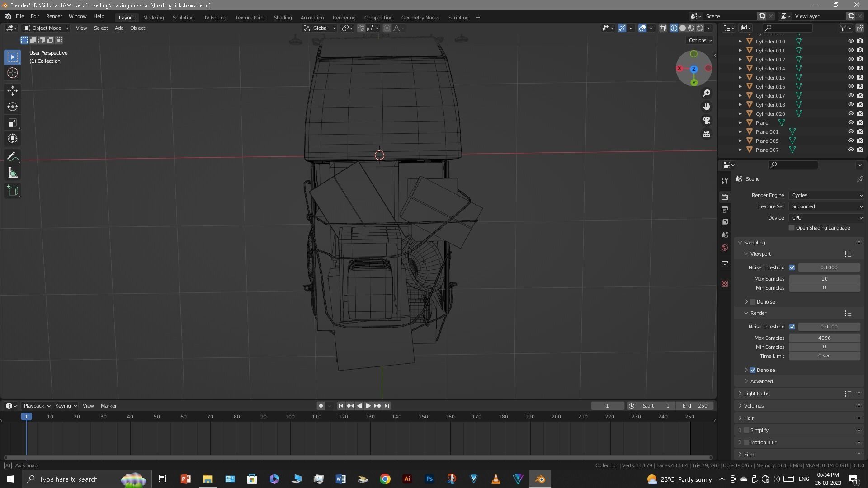Screen dimensions: 868x488
Task: Adjust Time Limit field
Action: pos(824,356)
